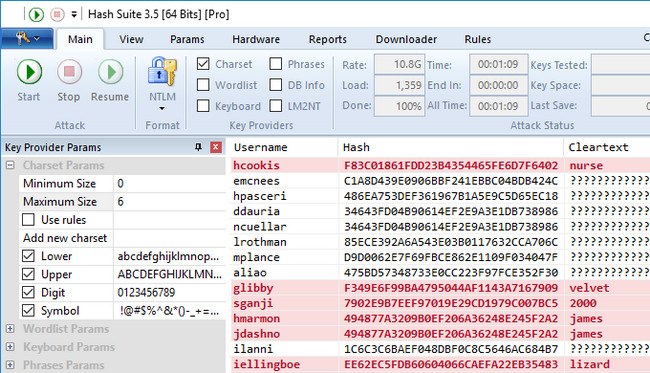Viewport: 650px width, 373px height.
Task: Expand the Keyboard Params section
Action: tap(10, 347)
